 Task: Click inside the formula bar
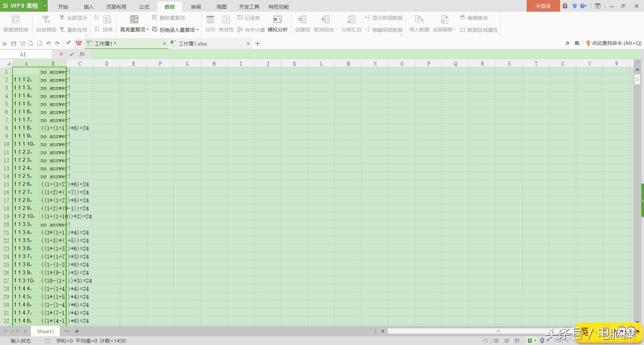(x=367, y=54)
